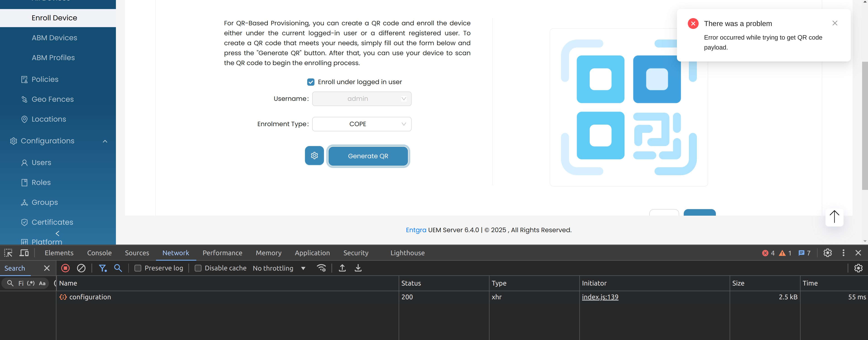The image size is (868, 340).
Task: Open the Username dropdown
Action: (362, 99)
